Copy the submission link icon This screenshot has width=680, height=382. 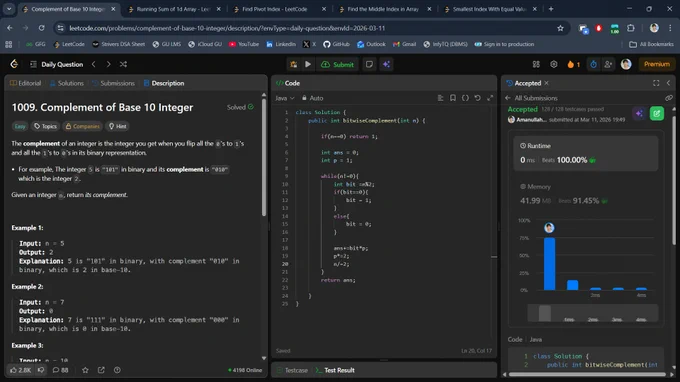click(669, 98)
